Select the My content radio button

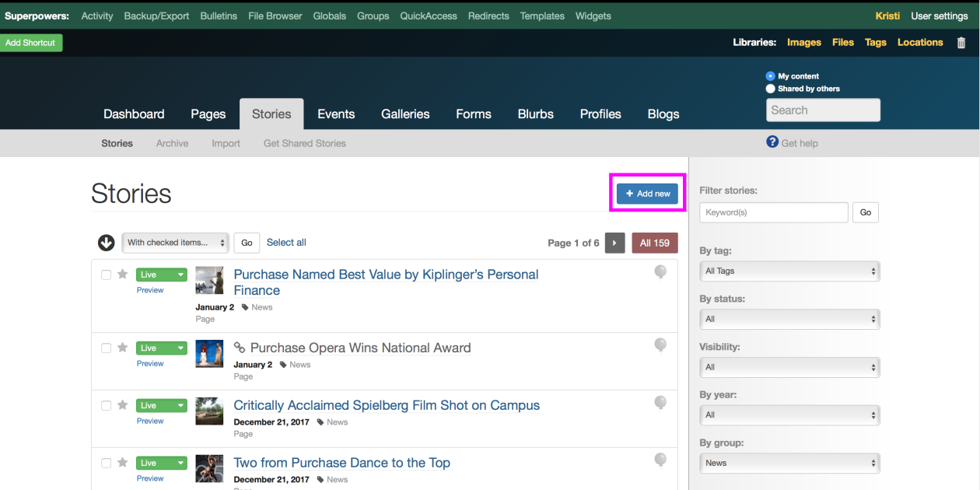[x=770, y=76]
